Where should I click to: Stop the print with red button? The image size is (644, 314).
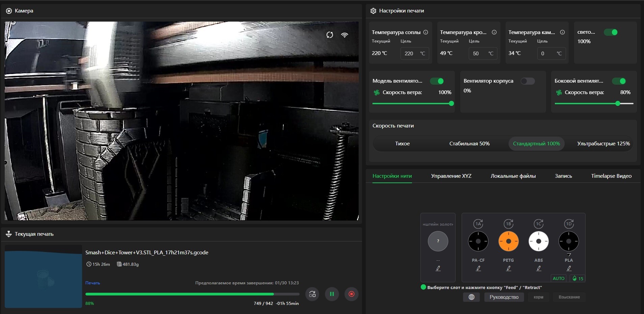point(351,294)
